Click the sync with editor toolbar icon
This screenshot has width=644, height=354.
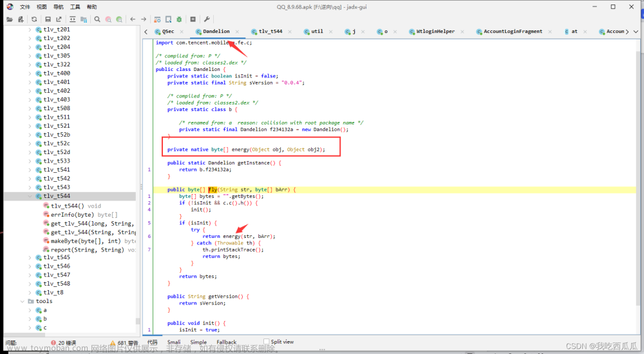point(73,19)
